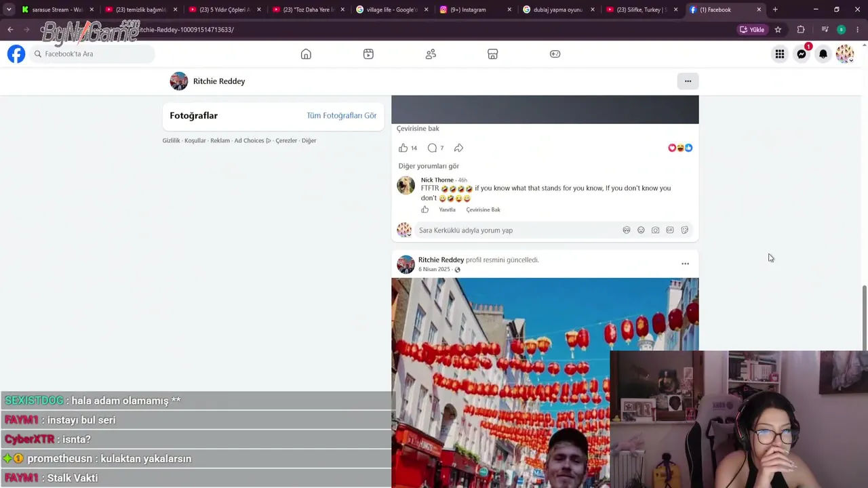Share the post using the arrow icon

coord(458,148)
